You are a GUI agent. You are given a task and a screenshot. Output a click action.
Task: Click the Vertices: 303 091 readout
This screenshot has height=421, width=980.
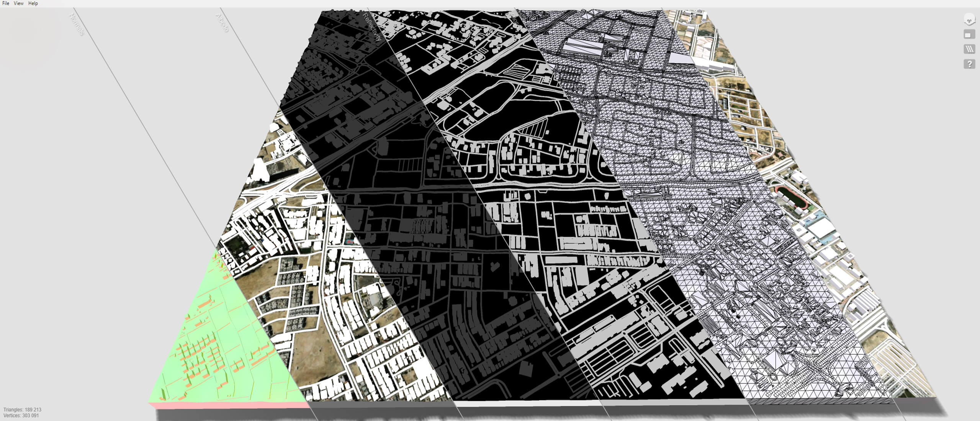click(21, 415)
